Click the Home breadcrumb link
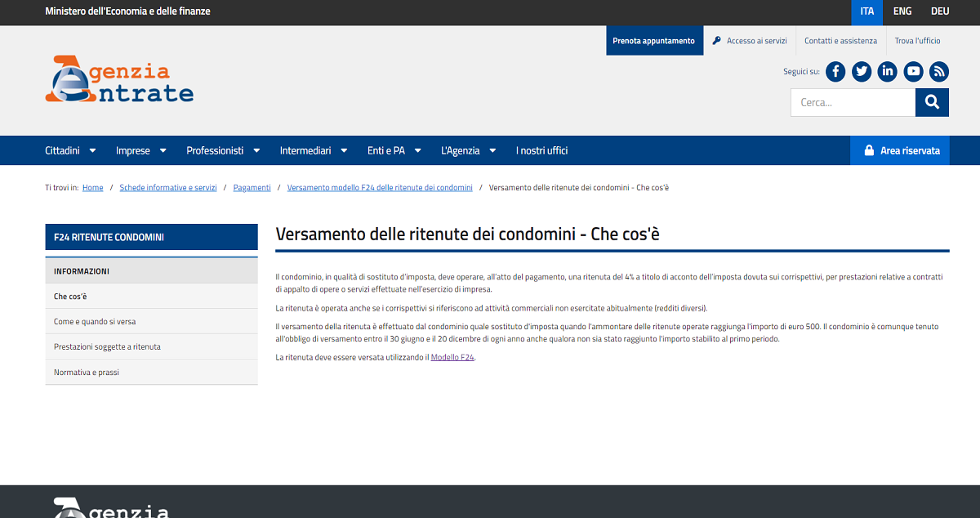Image resolution: width=980 pixels, height=518 pixels. coord(93,188)
